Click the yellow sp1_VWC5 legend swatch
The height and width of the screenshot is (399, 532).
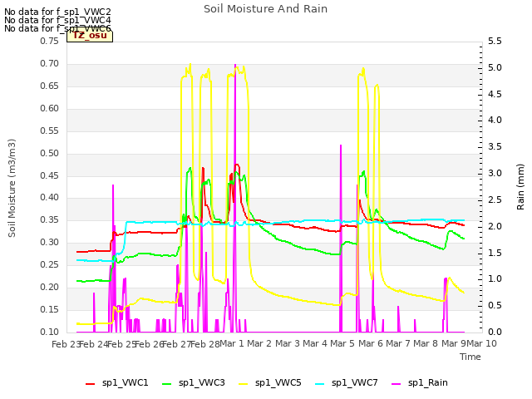pyautogui.click(x=243, y=384)
